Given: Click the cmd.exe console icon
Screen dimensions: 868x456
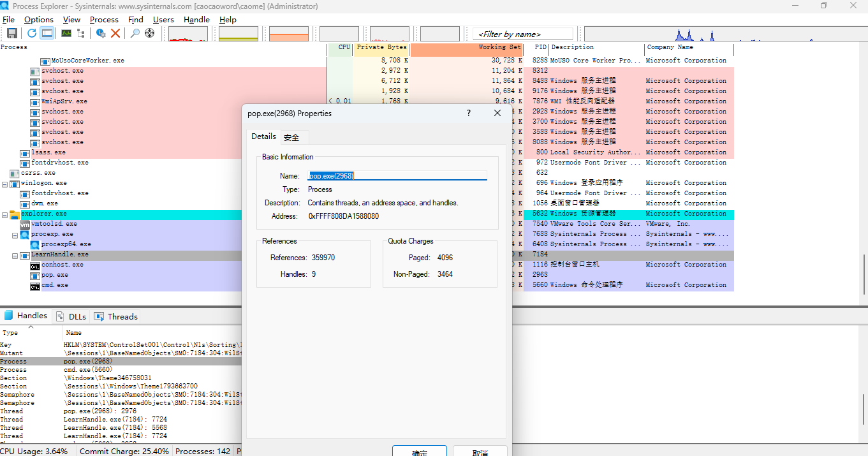Looking at the screenshot, I should pyautogui.click(x=35, y=286).
